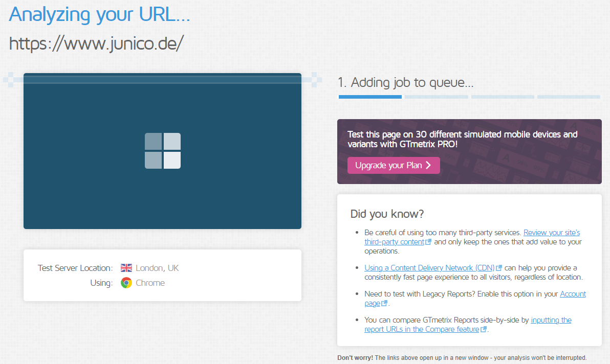This screenshot has width=610, height=364.
Task: Click the Don't worry! notice text
Action: point(462,358)
